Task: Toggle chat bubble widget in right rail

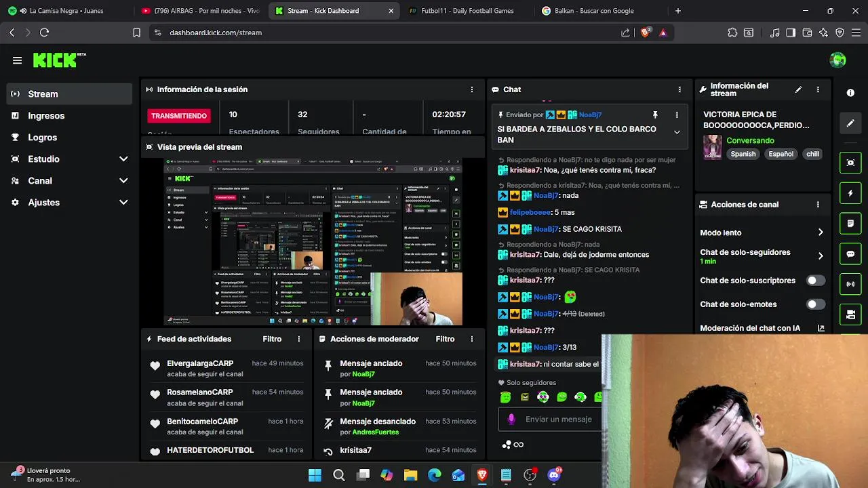Action: pos(850,253)
